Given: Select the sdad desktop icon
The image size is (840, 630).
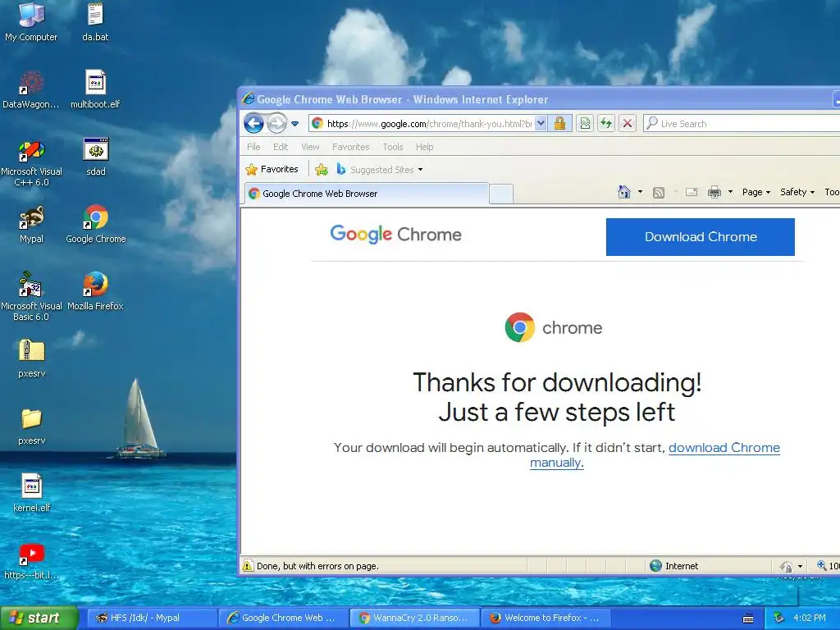Looking at the screenshot, I should (95, 157).
